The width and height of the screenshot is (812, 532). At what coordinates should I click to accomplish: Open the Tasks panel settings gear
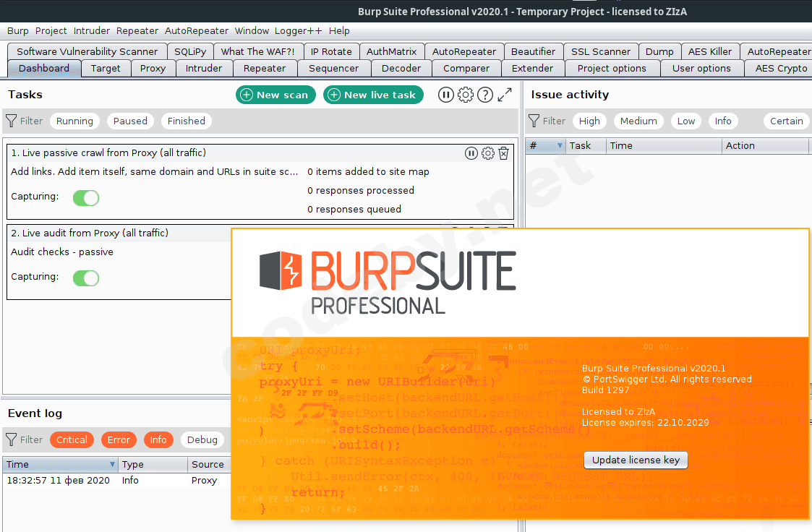(466, 95)
